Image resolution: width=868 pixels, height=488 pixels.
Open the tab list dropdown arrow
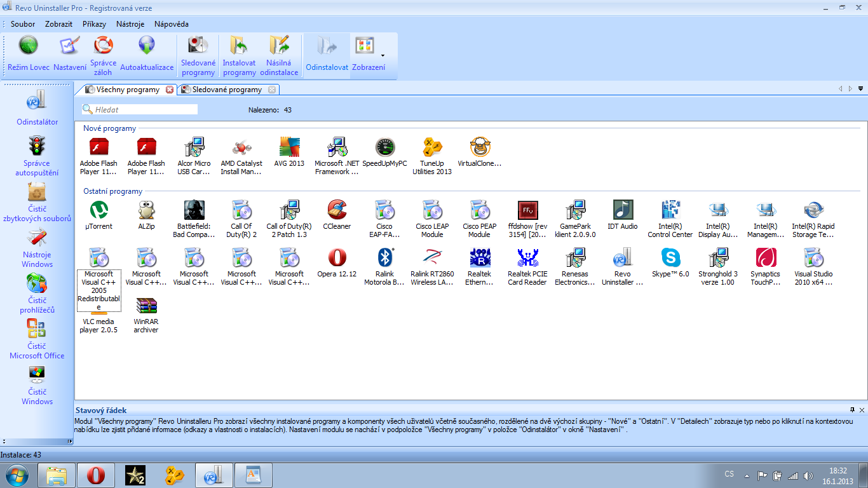click(860, 89)
